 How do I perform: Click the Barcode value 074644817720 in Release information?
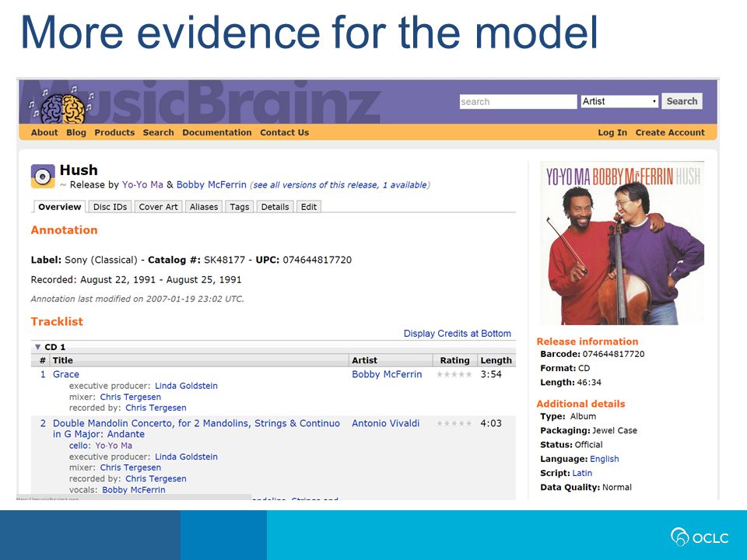point(614,355)
